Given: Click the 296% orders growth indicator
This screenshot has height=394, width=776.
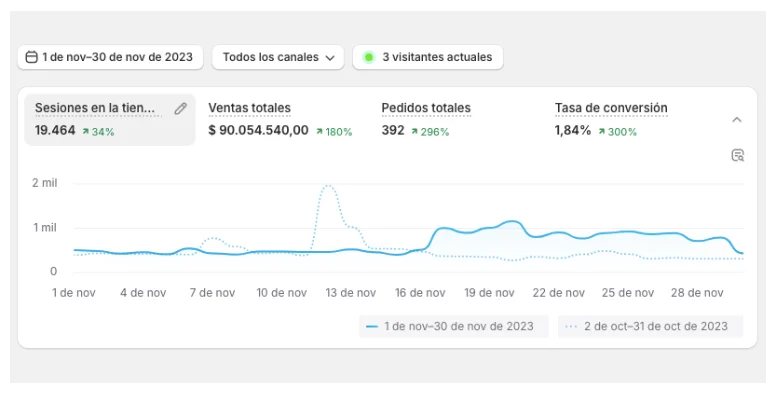Looking at the screenshot, I should pyautogui.click(x=430, y=132).
